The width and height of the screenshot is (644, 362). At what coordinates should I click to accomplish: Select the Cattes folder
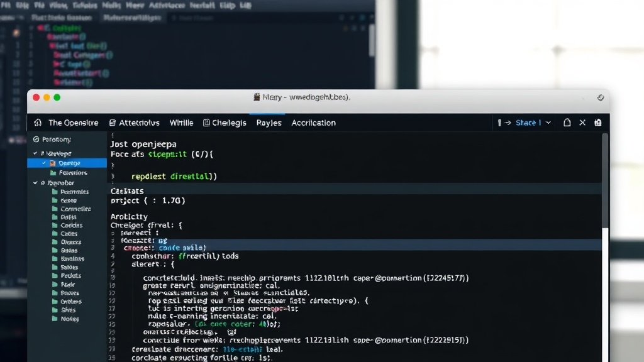(x=69, y=234)
